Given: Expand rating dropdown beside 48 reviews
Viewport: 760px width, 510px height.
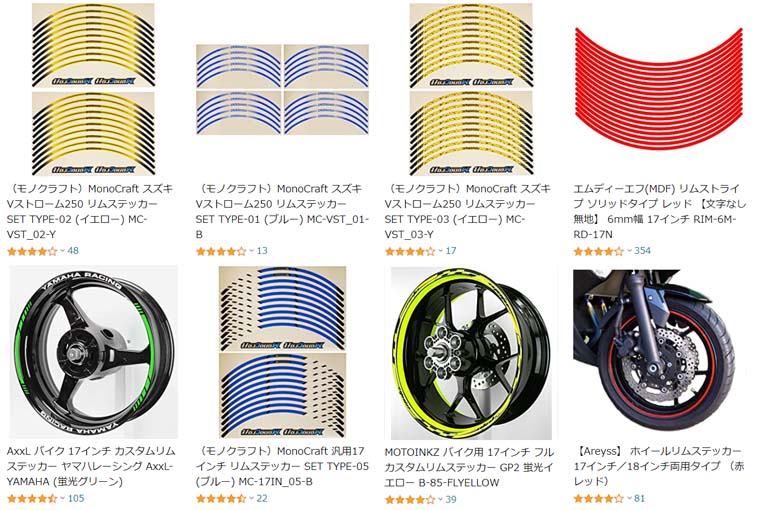Looking at the screenshot, I should click(62, 251).
